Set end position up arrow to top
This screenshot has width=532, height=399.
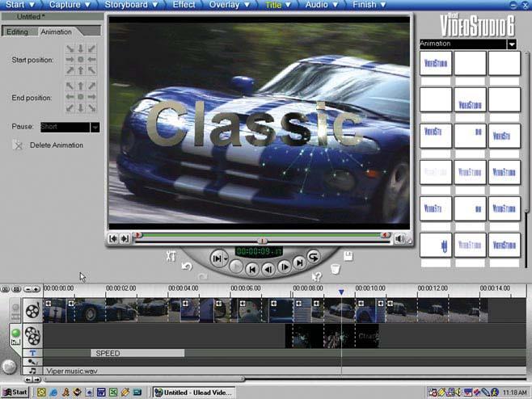[x=81, y=86]
